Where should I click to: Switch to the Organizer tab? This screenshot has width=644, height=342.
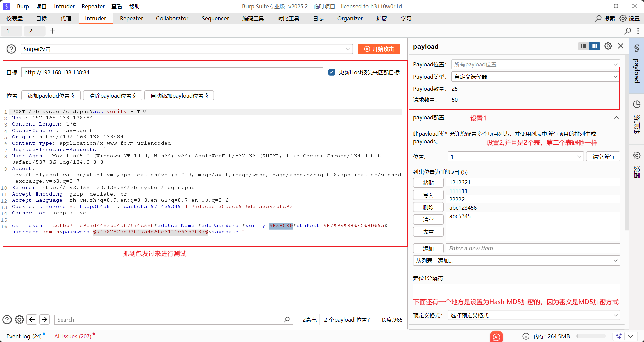click(x=350, y=18)
